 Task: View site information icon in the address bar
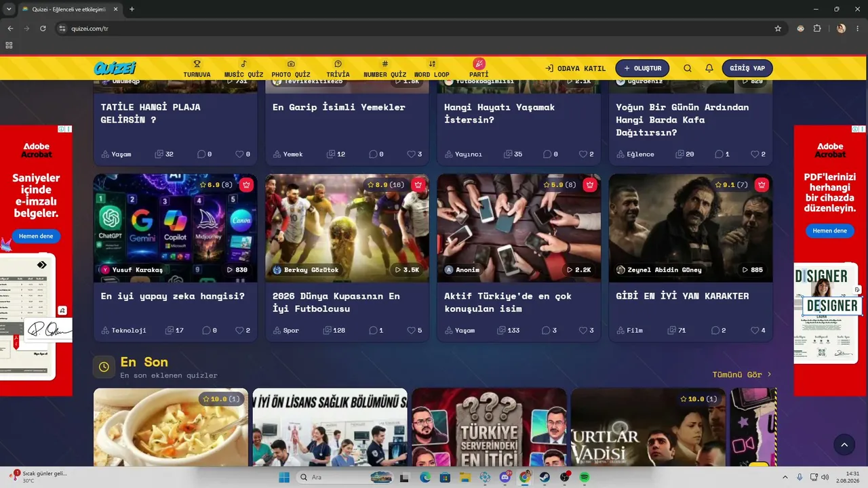pyautogui.click(x=62, y=28)
